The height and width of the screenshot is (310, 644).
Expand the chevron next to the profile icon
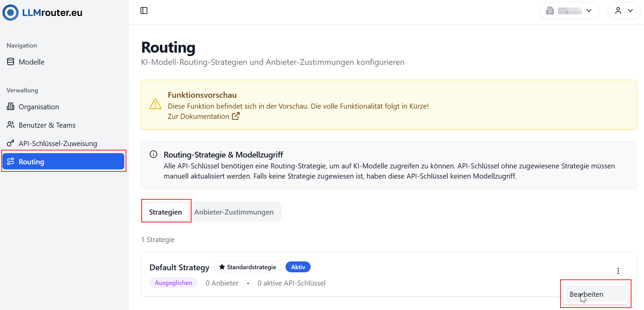[x=631, y=11]
